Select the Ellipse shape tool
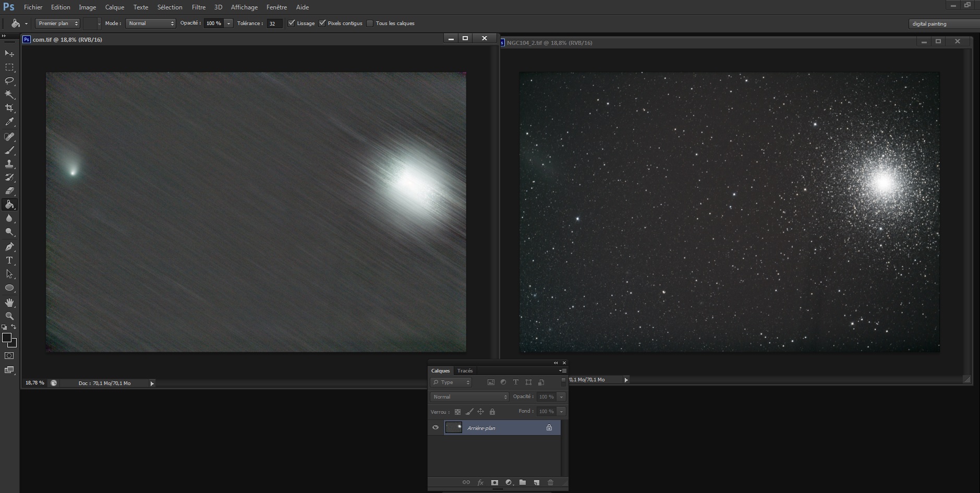Image resolution: width=980 pixels, height=493 pixels. 9,287
